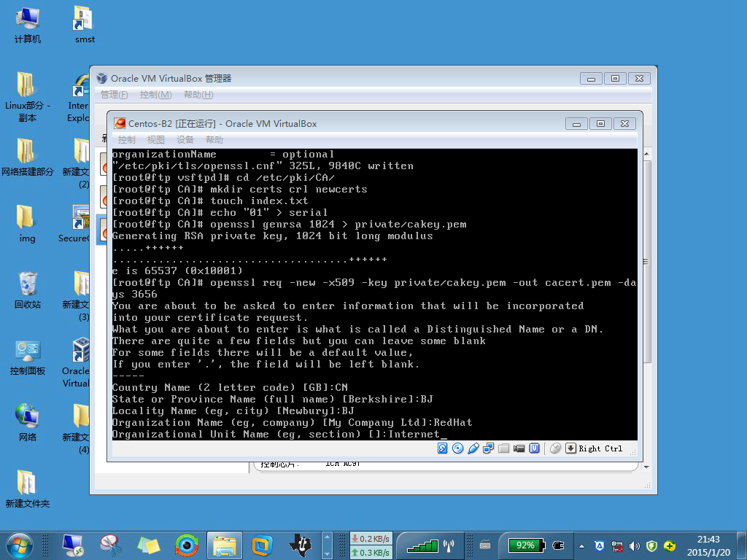
Task: Click the green shield security tray icon
Action: point(651,546)
